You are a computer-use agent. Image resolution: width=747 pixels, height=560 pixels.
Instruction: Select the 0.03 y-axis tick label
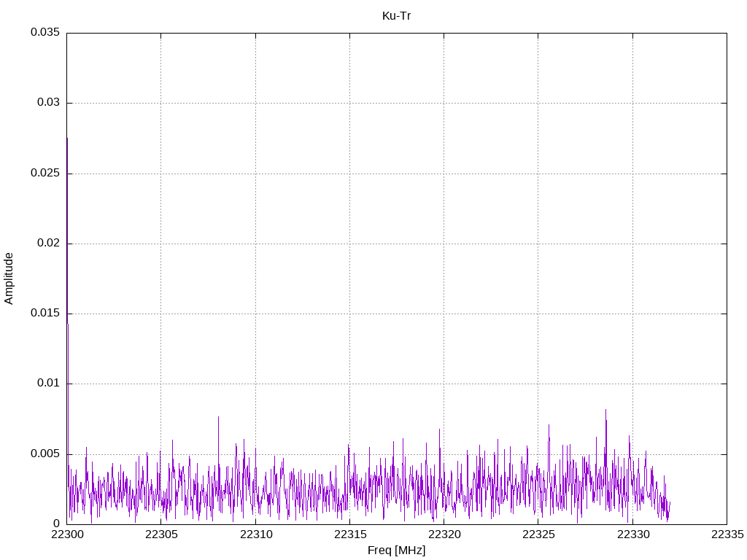[x=47, y=103]
